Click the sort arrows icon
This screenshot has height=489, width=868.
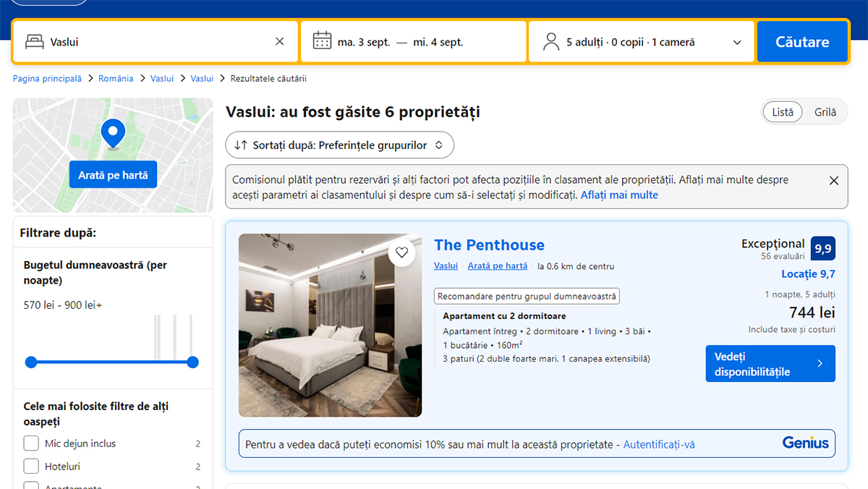pyautogui.click(x=242, y=145)
